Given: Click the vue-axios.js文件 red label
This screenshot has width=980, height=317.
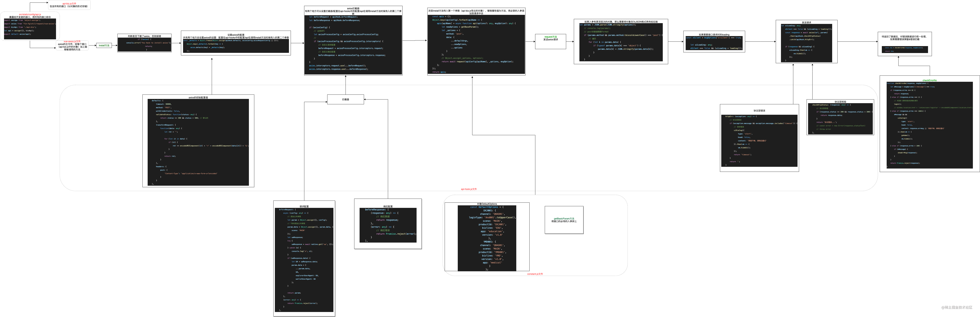Looking at the screenshot, I should click(72, 41).
